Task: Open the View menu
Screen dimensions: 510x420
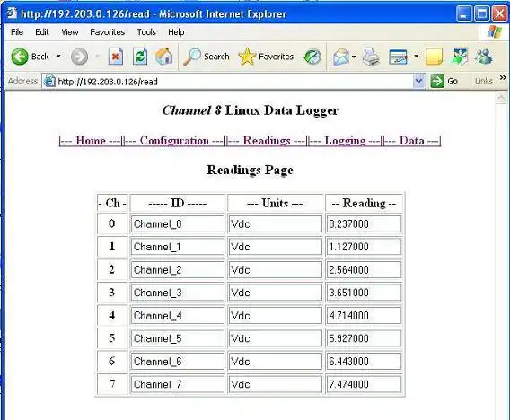Action: click(x=70, y=32)
